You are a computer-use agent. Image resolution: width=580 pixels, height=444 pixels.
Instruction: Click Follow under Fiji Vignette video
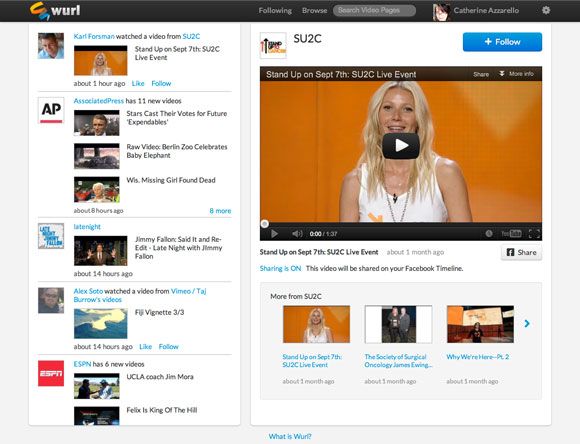pyautogui.click(x=169, y=347)
